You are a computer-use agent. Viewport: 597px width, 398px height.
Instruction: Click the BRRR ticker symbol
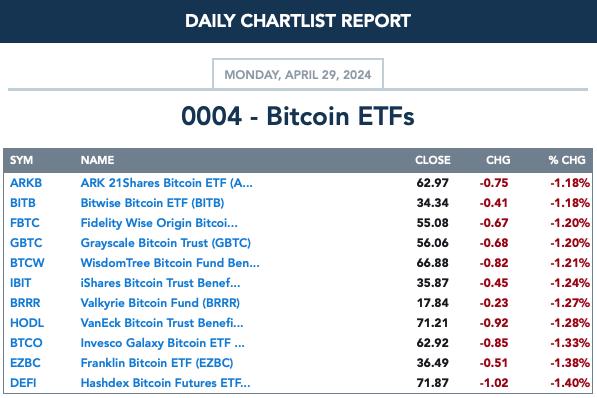(25, 303)
